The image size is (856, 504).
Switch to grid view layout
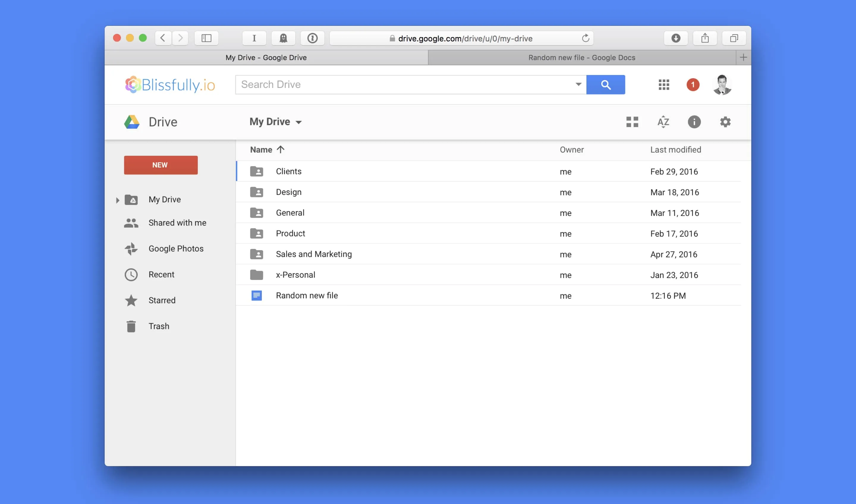click(632, 122)
